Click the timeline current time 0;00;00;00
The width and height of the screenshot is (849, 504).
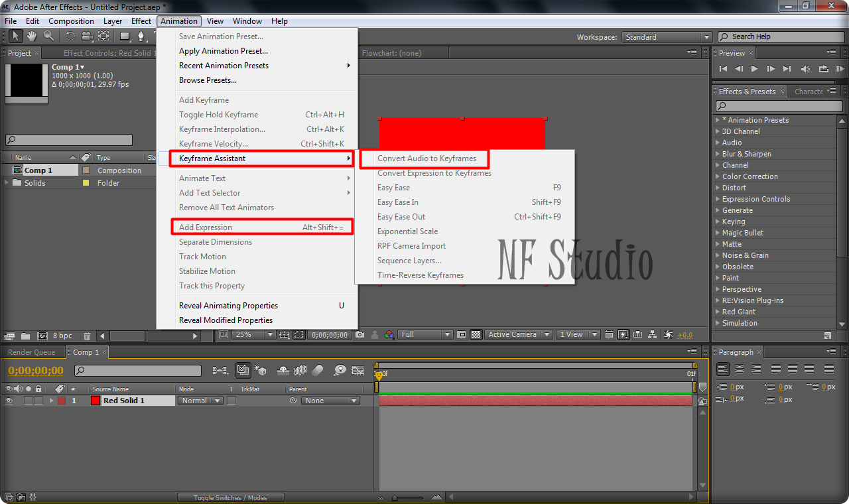click(x=36, y=371)
